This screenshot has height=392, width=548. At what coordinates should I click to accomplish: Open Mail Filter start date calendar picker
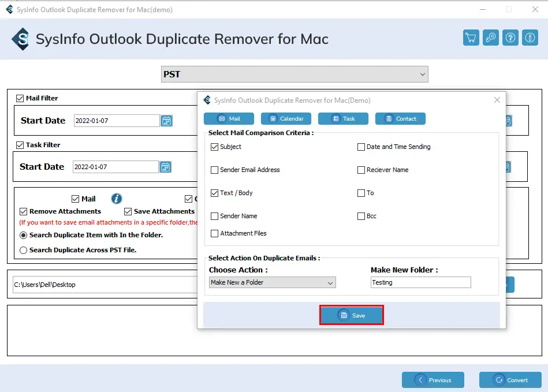coord(167,121)
